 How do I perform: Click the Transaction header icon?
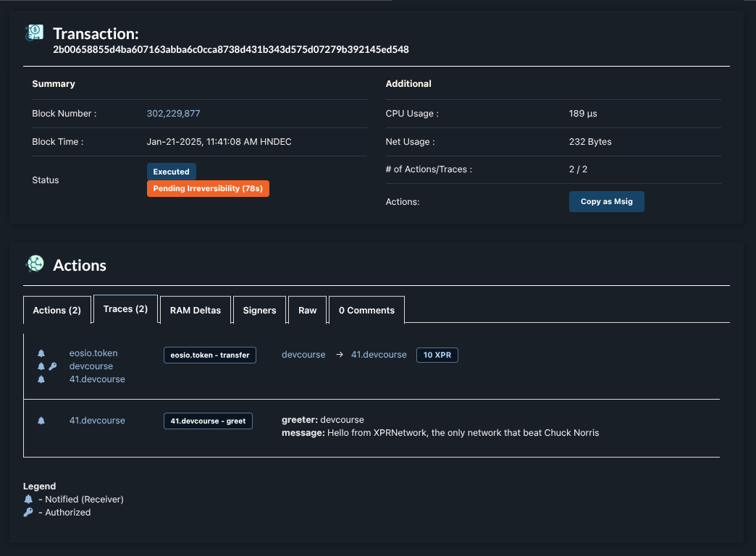pos(34,33)
